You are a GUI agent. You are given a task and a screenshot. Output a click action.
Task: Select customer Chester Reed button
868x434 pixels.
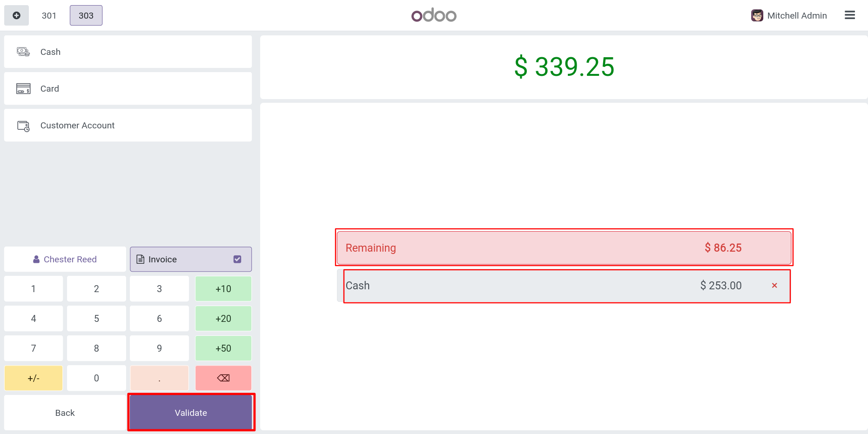(x=65, y=259)
